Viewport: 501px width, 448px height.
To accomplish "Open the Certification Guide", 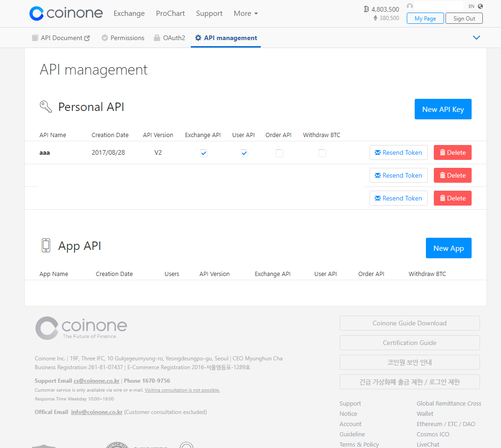I will click(x=410, y=343).
